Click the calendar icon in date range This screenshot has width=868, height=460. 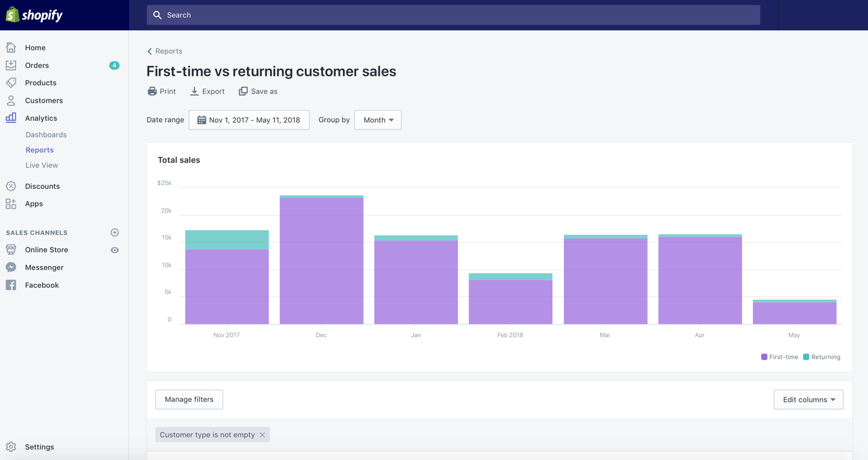tap(202, 120)
